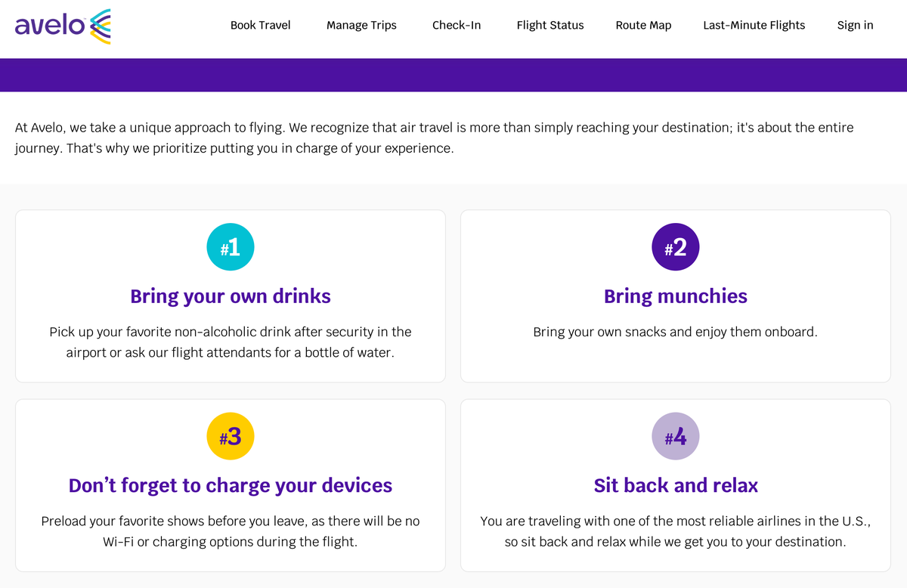Viewport: 907px width, 588px height.
Task: Click the purple banner strip
Action: 453,75
